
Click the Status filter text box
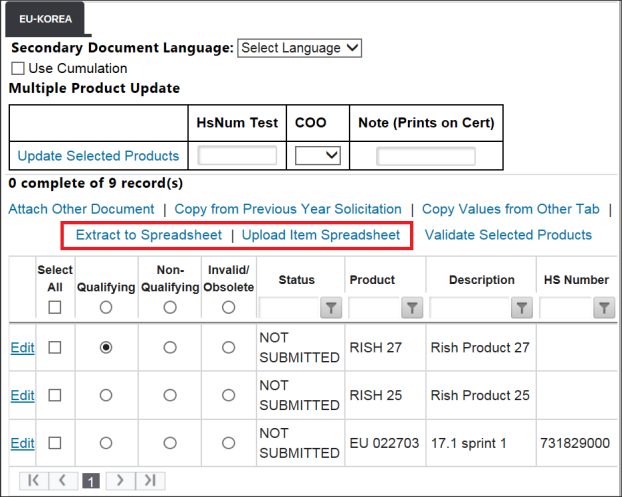[289, 308]
